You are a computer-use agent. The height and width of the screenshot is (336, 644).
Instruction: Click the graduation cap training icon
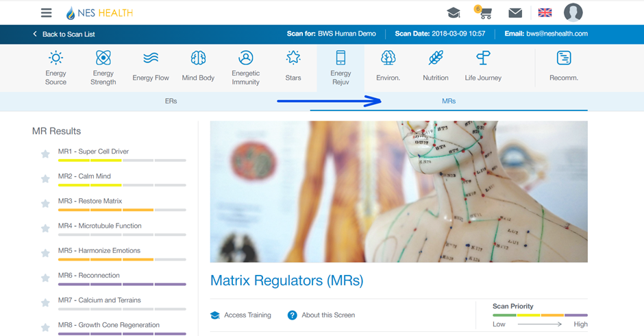pyautogui.click(x=453, y=13)
